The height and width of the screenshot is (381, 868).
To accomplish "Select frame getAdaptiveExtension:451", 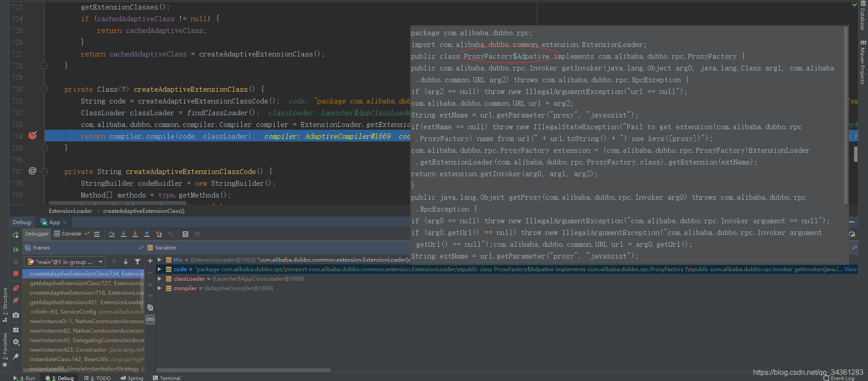I will click(84, 302).
